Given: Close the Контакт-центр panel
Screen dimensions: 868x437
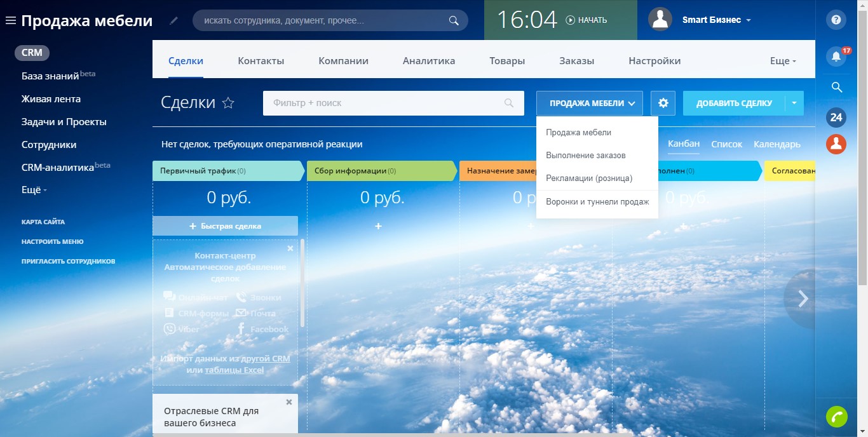Looking at the screenshot, I should (290, 248).
